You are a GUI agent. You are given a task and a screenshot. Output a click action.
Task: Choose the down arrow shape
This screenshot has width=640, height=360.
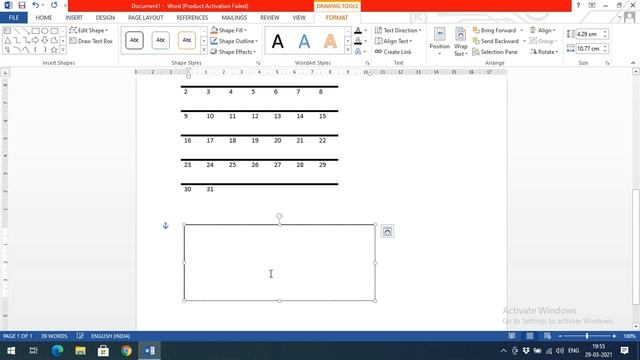coord(44,40)
